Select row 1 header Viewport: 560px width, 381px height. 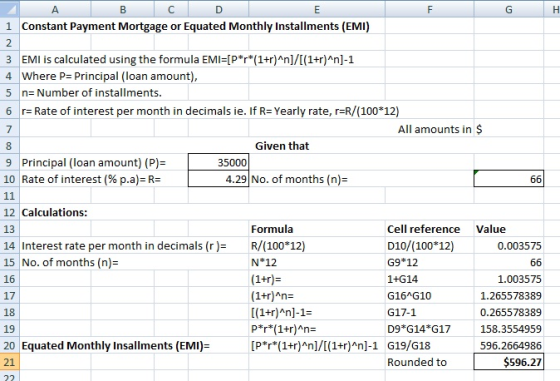point(10,26)
